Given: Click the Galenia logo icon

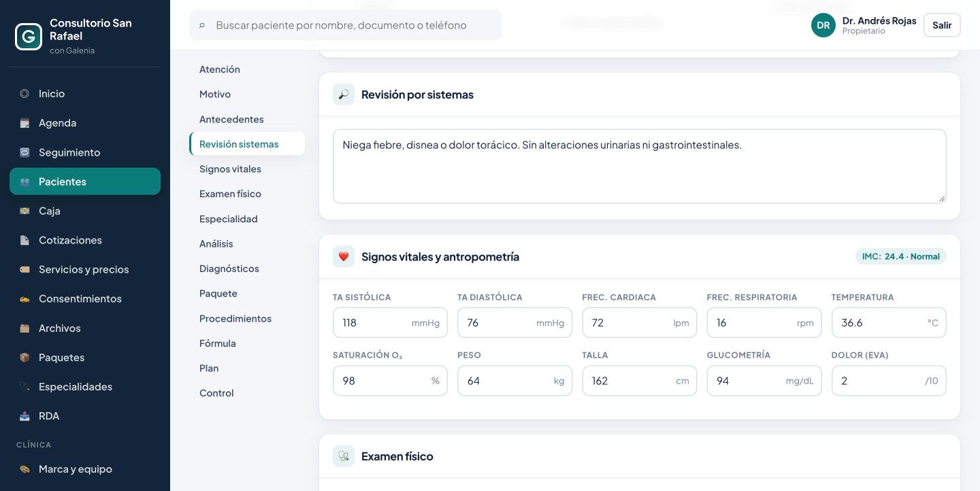Looking at the screenshot, I should 29,37.
